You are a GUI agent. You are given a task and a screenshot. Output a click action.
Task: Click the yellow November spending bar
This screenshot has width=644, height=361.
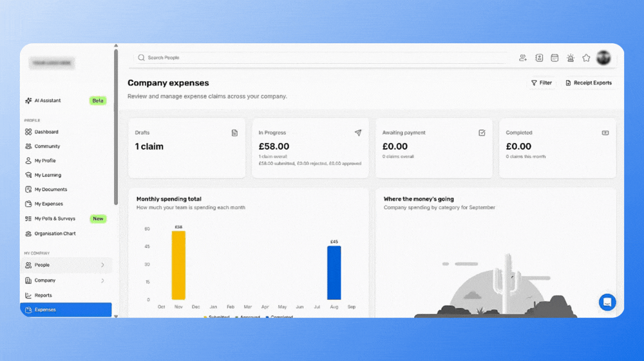[178, 265]
